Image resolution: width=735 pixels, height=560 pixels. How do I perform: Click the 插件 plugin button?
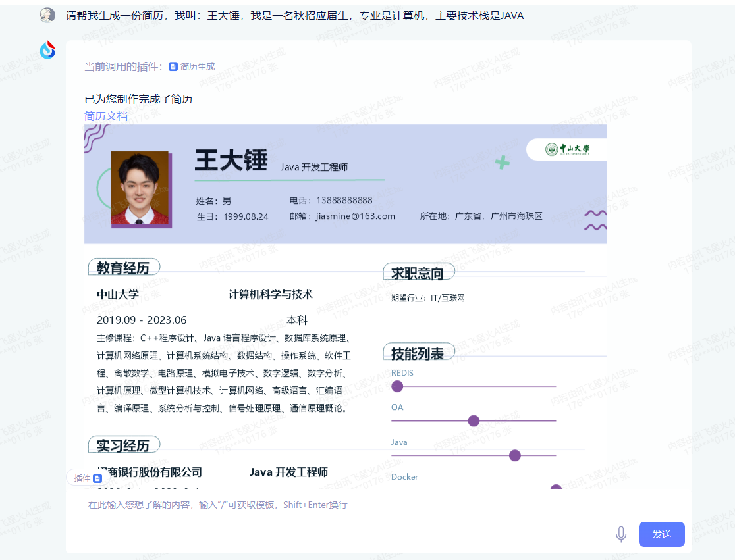click(x=88, y=478)
